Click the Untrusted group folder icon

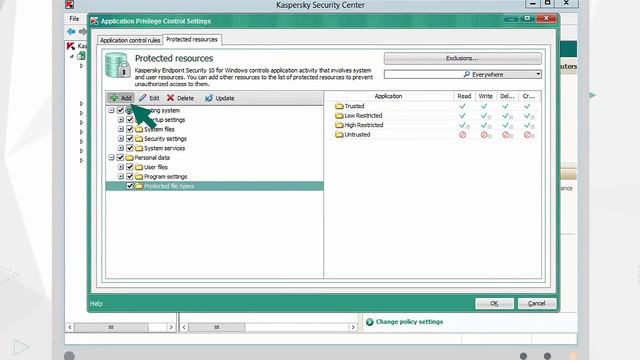point(339,134)
